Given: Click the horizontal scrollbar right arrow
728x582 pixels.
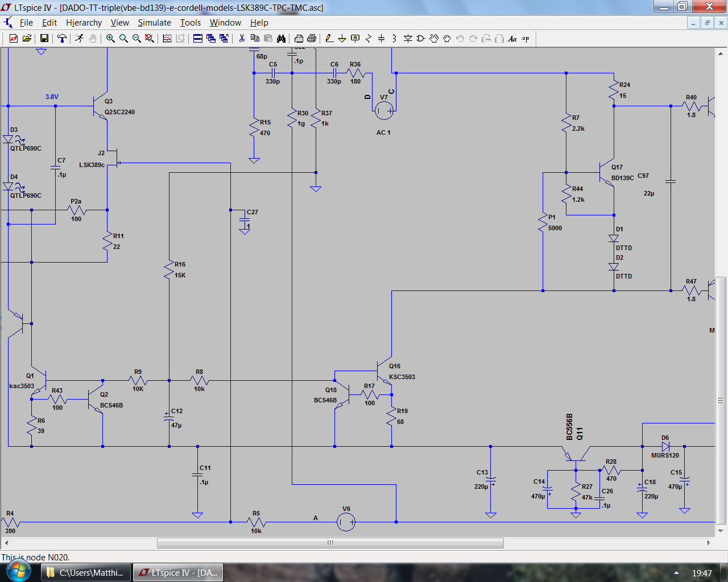Looking at the screenshot, I should pos(709,543).
